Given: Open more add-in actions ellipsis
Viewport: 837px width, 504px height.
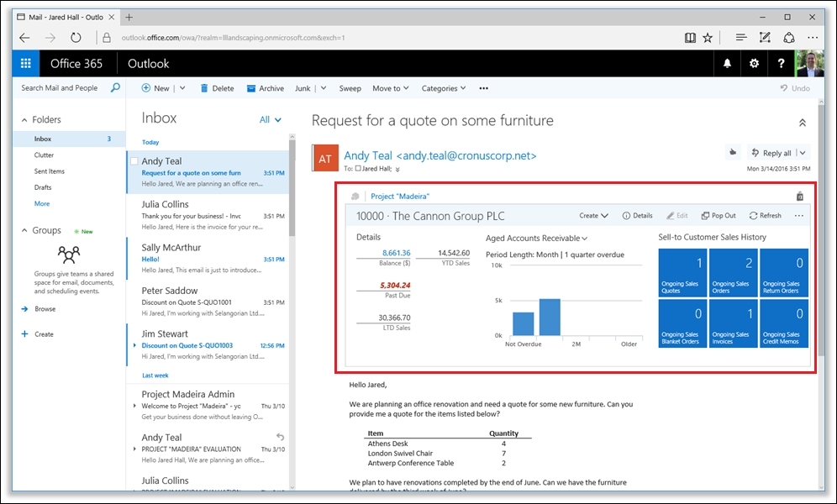Looking at the screenshot, I should (798, 216).
